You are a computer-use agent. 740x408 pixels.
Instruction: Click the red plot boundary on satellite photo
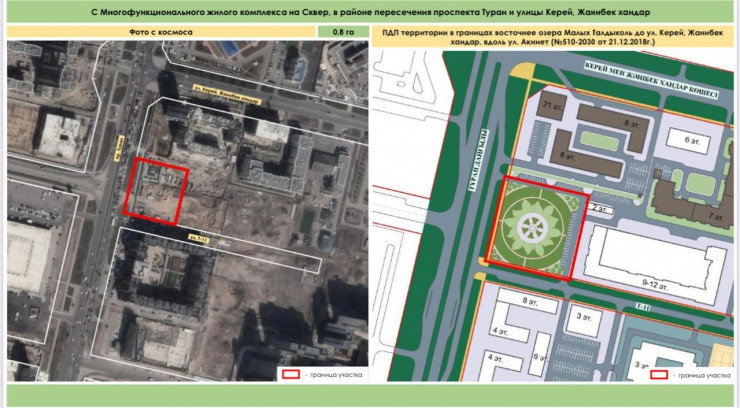click(x=155, y=190)
